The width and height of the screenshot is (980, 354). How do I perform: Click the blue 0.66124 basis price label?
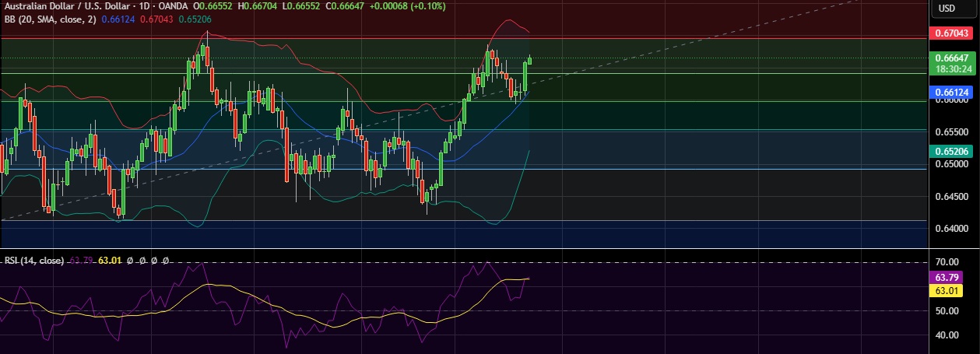(952, 93)
